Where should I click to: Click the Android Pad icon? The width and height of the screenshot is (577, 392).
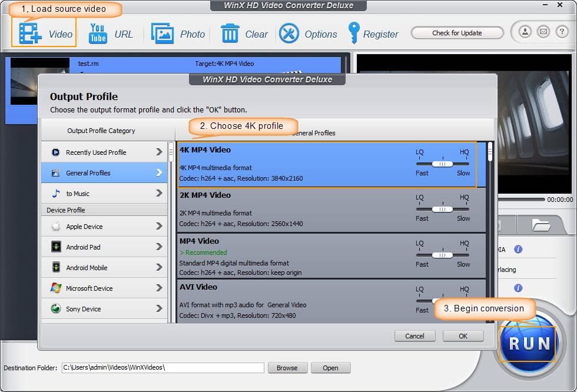[x=56, y=247]
